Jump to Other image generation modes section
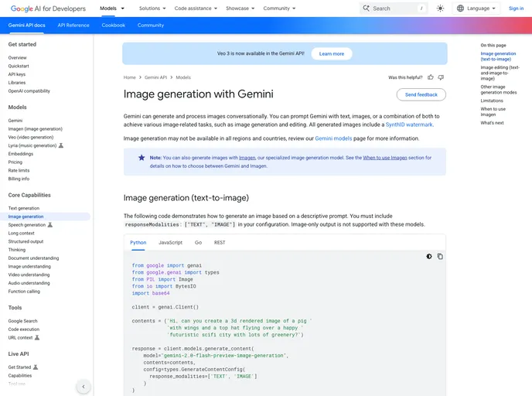The width and height of the screenshot is (532, 396). click(499, 90)
